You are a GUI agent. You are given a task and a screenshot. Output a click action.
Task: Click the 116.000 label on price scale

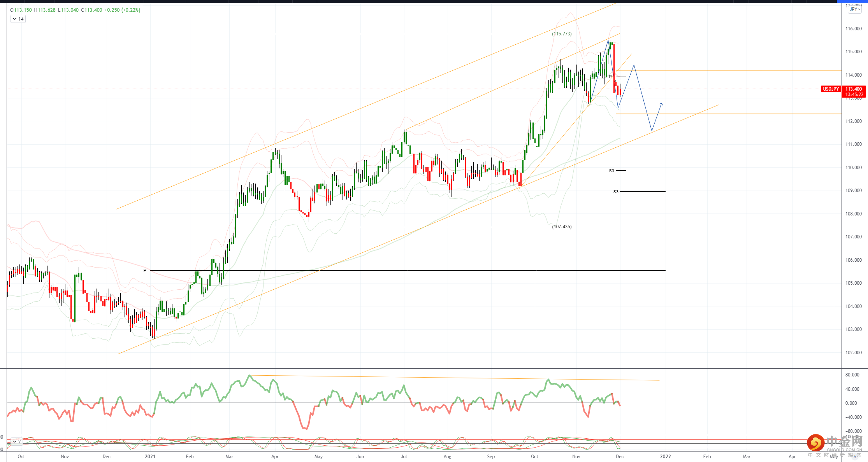point(853,29)
